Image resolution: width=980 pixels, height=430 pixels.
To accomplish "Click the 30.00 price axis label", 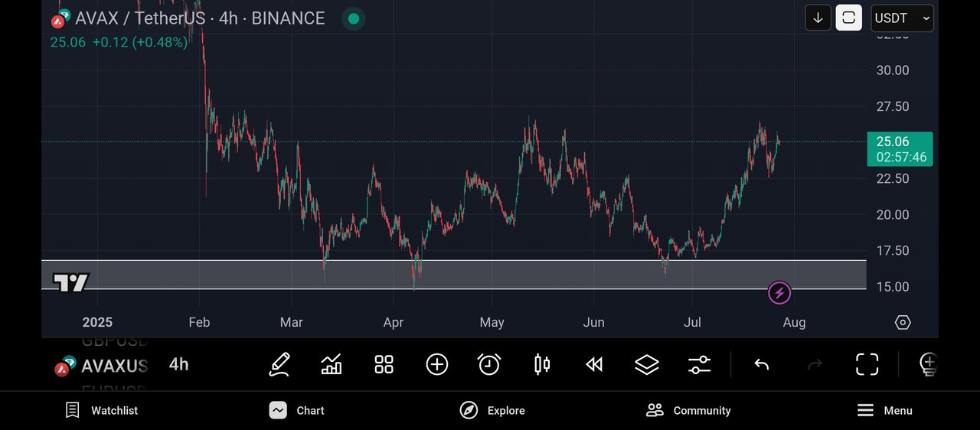I will pos(893,70).
